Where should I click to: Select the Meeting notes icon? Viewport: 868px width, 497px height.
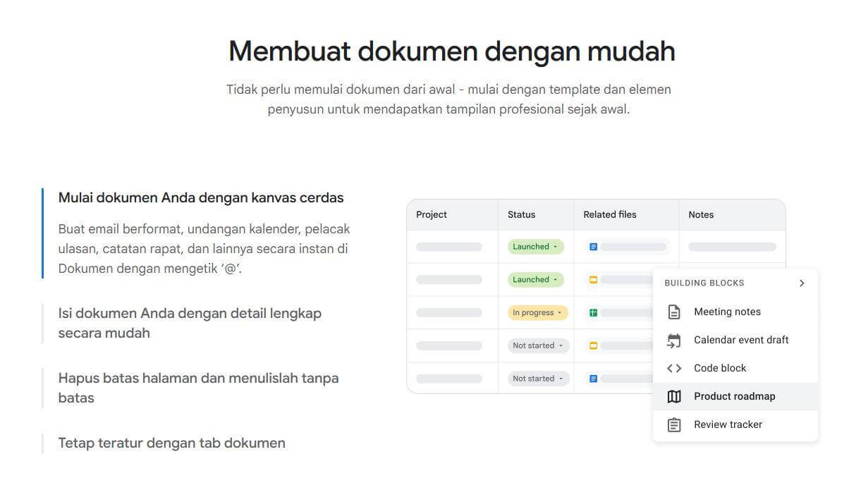click(673, 311)
